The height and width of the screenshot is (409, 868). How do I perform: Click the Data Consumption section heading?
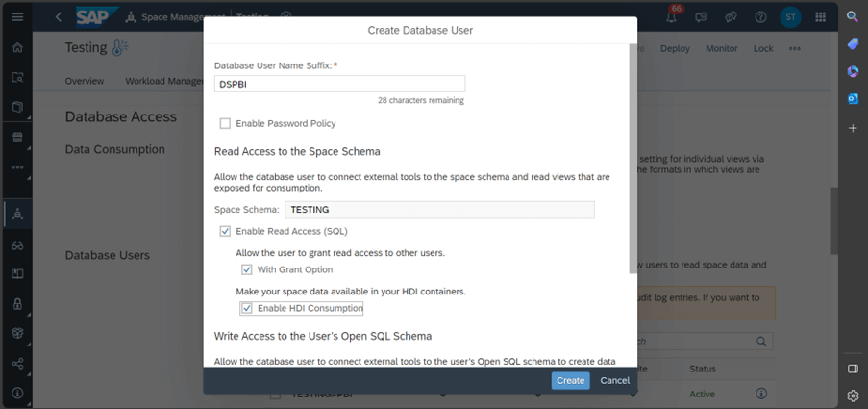(x=115, y=149)
